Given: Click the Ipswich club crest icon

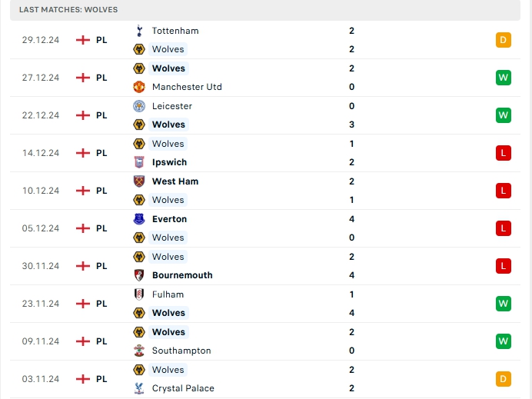Looking at the screenshot, I should [x=139, y=162].
